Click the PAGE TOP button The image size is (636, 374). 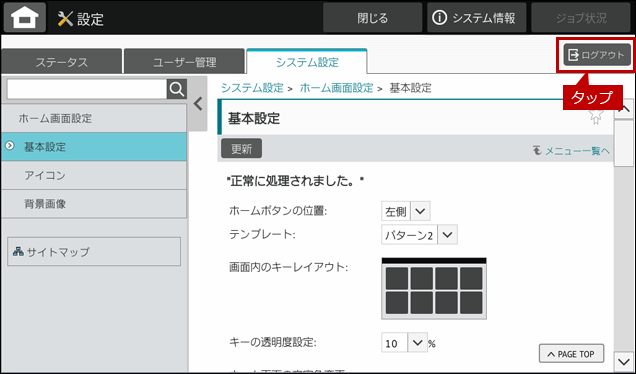coord(571,354)
